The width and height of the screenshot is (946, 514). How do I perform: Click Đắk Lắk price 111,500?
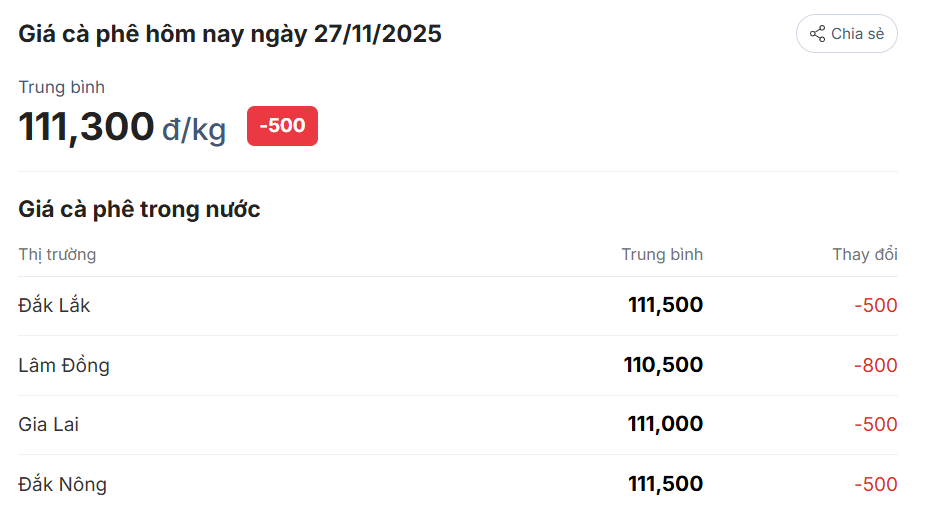point(665,306)
